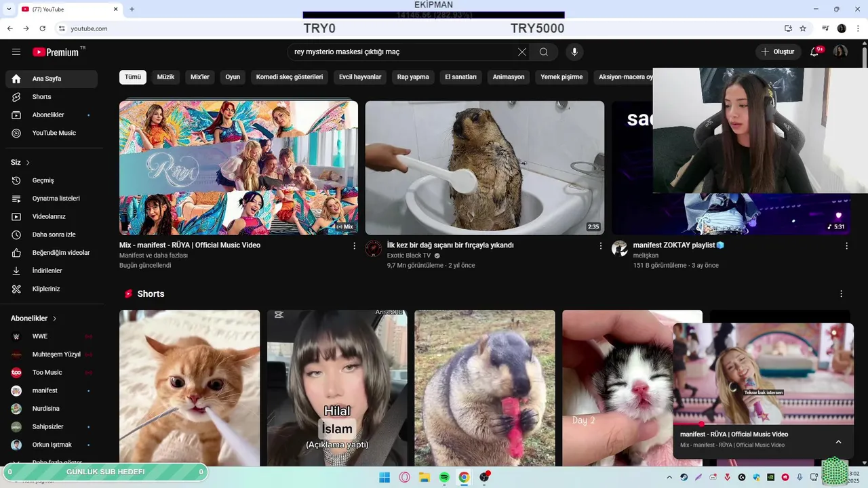Open the YouTube hamburger guide menu
The image size is (868, 488).
point(16,52)
